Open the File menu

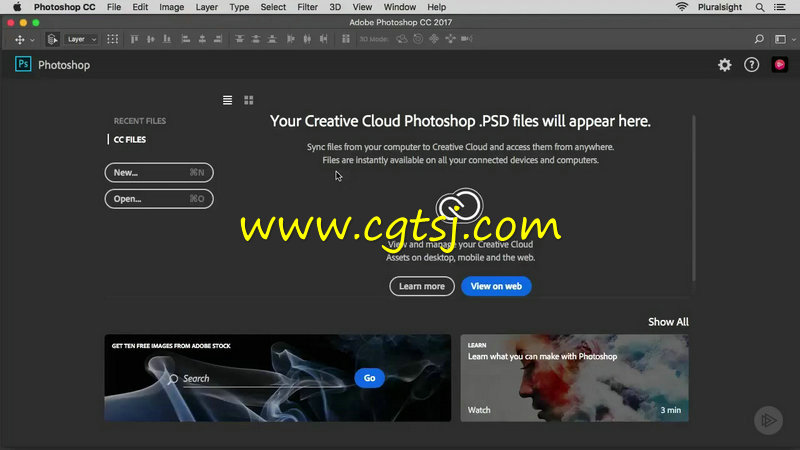click(x=114, y=7)
